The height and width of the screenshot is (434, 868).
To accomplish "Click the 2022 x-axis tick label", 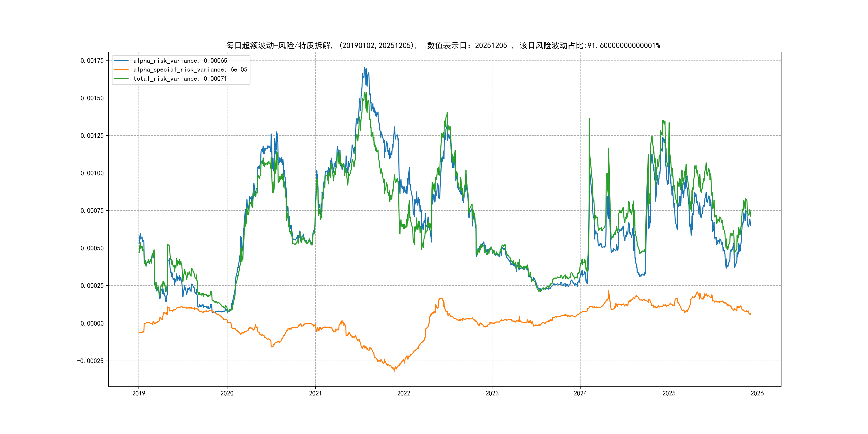I will point(404,393).
